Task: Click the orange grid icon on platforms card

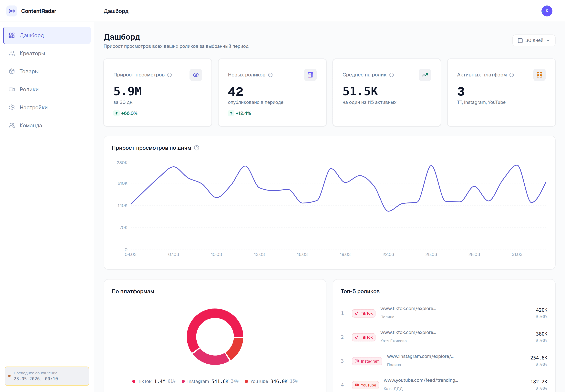Action: tap(539, 75)
